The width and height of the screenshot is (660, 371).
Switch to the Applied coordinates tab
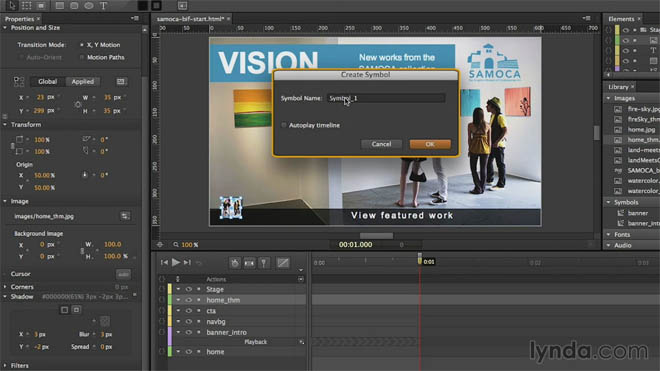click(82, 81)
